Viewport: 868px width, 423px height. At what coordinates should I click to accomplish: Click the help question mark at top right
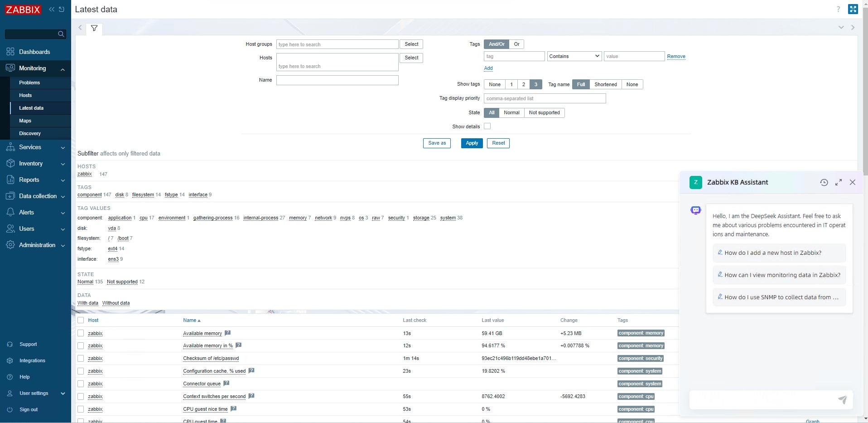(838, 9)
